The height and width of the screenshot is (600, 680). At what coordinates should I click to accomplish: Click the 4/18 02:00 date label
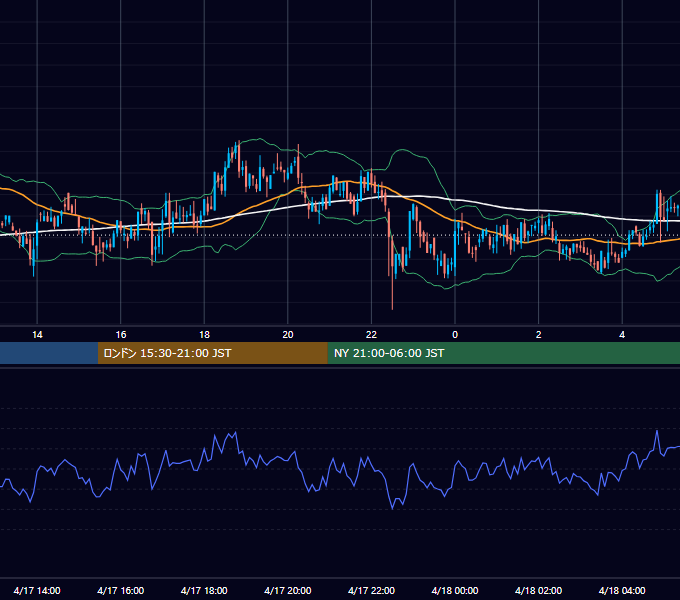tap(539, 590)
